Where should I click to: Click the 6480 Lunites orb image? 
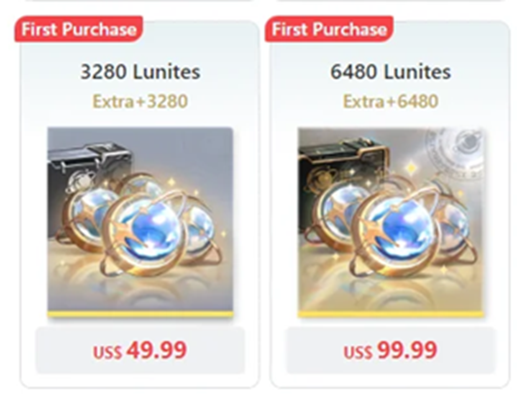391,223
